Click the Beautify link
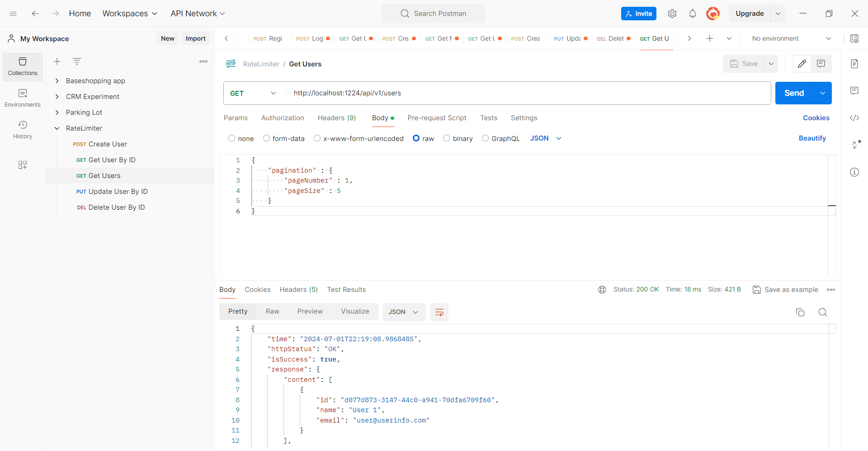868x451 pixels. [x=812, y=138]
